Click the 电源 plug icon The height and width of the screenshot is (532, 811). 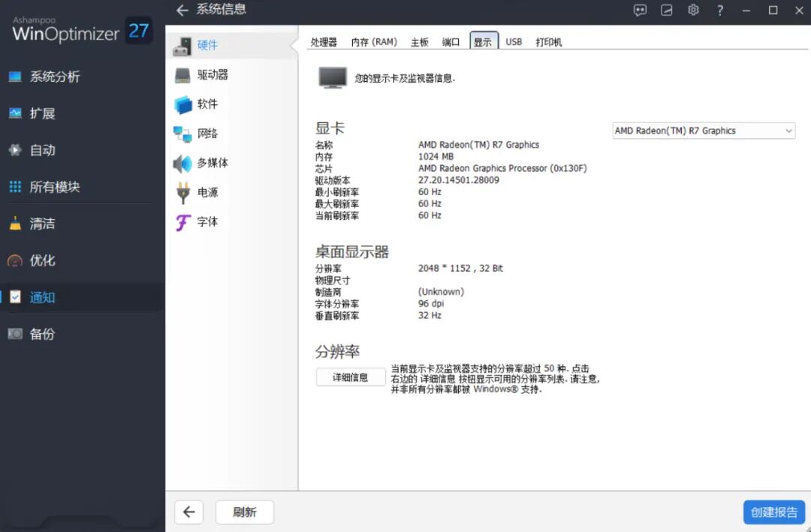183,192
